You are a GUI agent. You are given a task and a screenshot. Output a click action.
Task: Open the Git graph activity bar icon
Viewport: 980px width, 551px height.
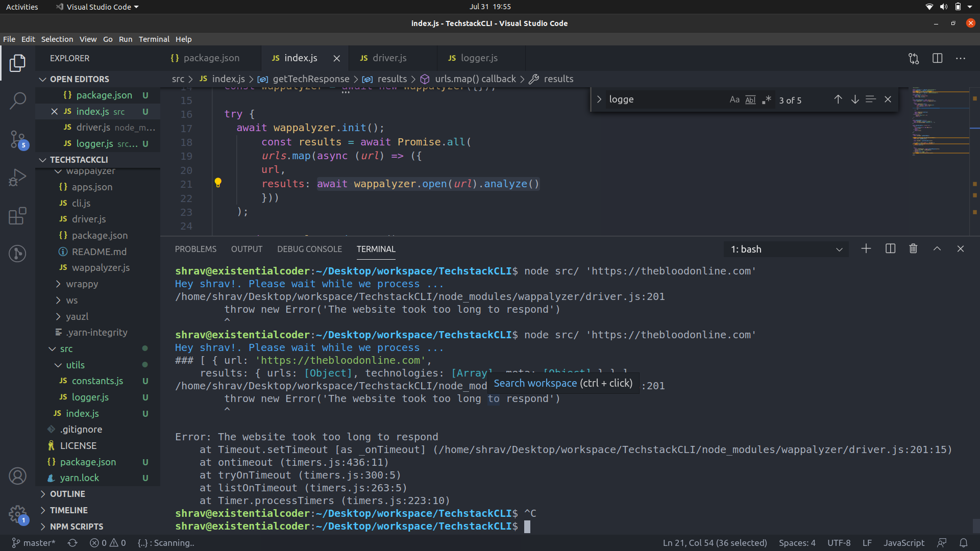point(17,254)
